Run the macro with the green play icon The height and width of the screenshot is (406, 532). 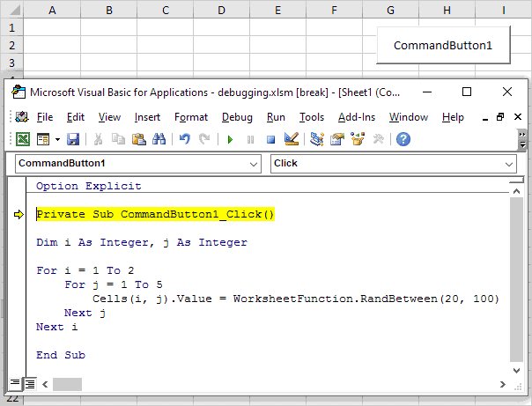pos(230,139)
